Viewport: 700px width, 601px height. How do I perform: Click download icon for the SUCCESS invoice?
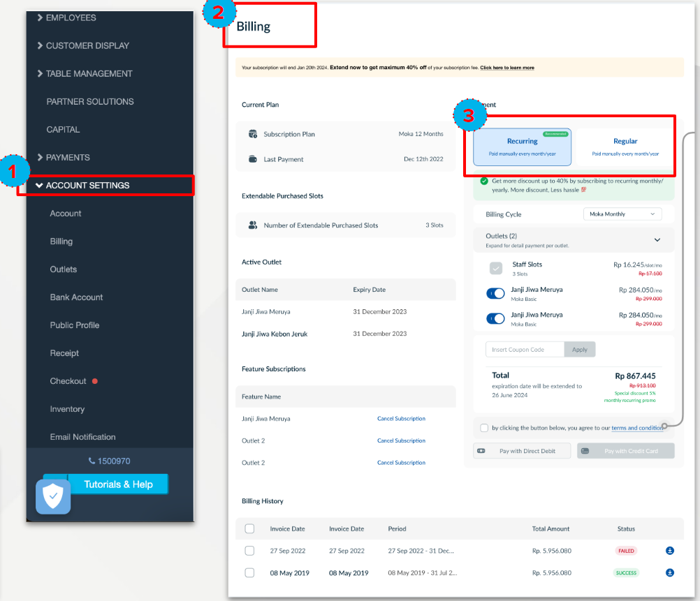(669, 573)
